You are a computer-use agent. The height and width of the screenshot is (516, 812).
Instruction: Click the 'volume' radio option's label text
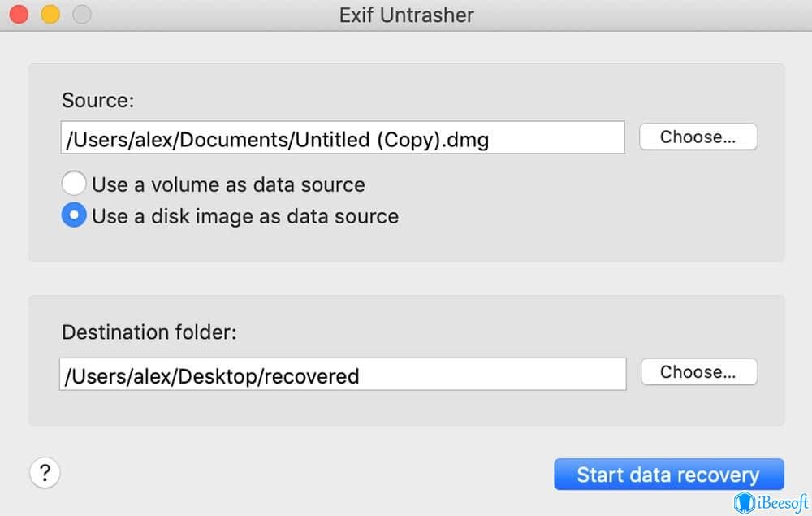pos(228,184)
